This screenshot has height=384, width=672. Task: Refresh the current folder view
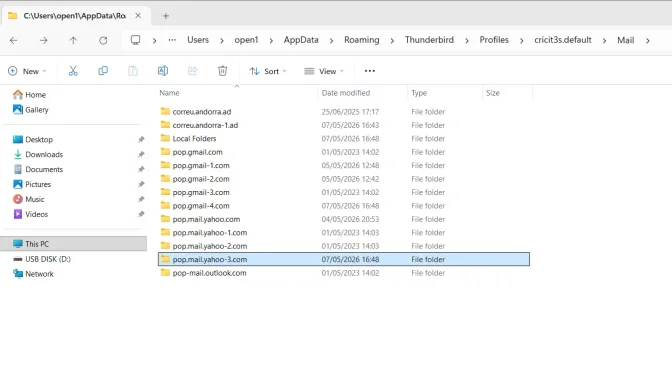coord(103,40)
